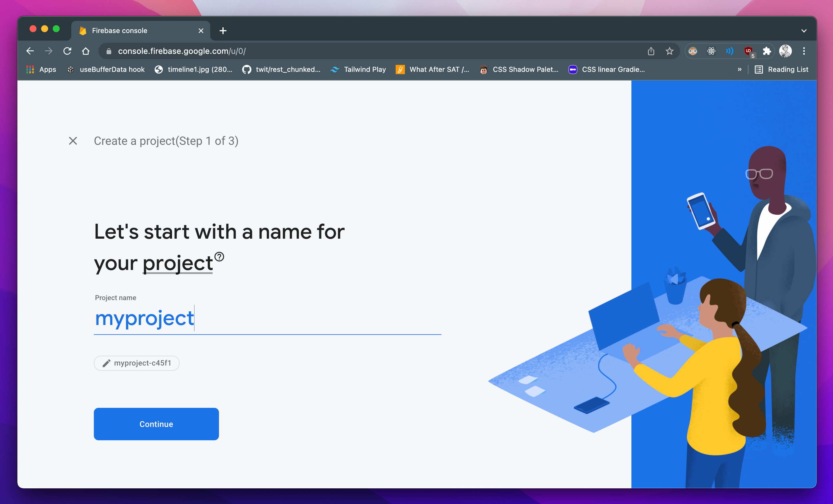Open the Extensions puzzle menu
Image resolution: width=833 pixels, height=504 pixels.
click(767, 51)
